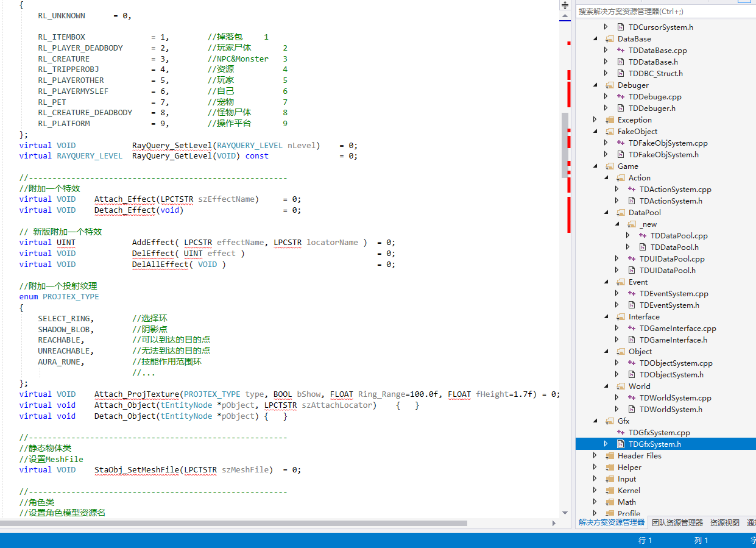
Task: Expand the Math folder
Action: [x=595, y=502]
